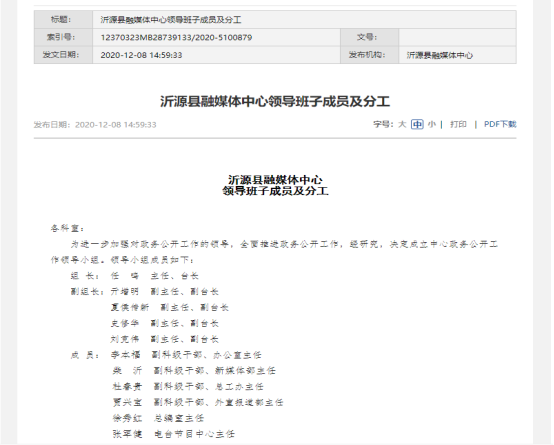Open the PDF下载 download link

coord(500,124)
